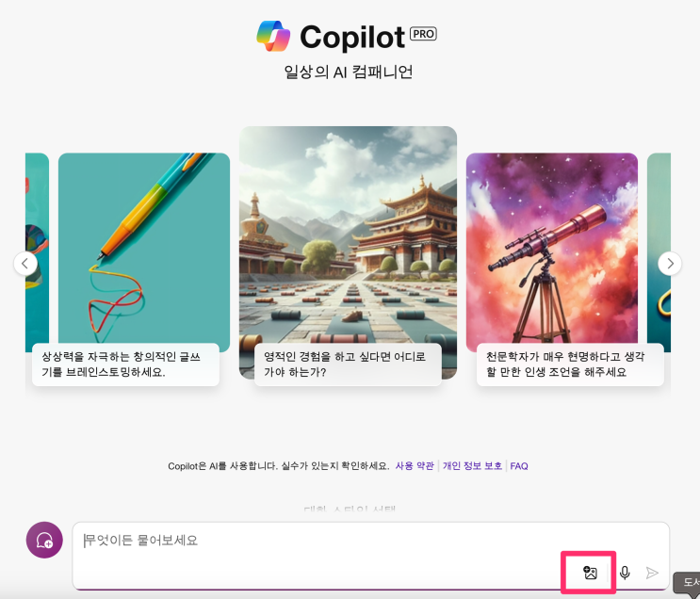The height and width of the screenshot is (599, 700).
Task: Select the colorful pen writing card image
Action: (144, 248)
